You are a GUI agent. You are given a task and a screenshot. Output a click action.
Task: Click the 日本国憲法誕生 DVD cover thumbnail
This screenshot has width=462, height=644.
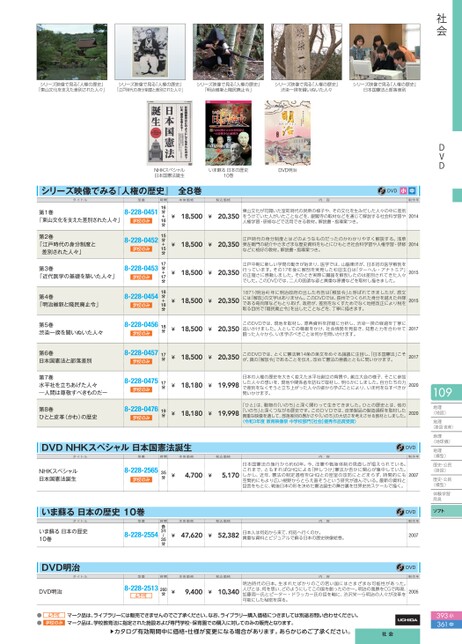pyautogui.click(x=169, y=133)
